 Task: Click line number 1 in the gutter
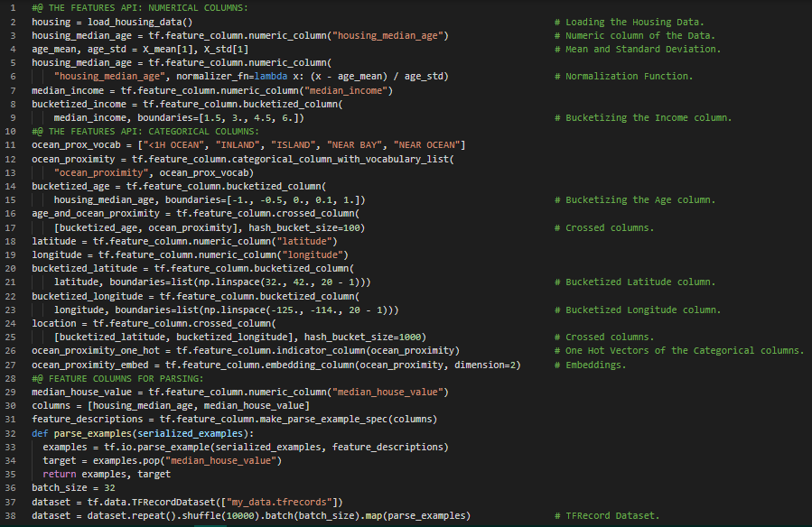pyautogui.click(x=14, y=7)
